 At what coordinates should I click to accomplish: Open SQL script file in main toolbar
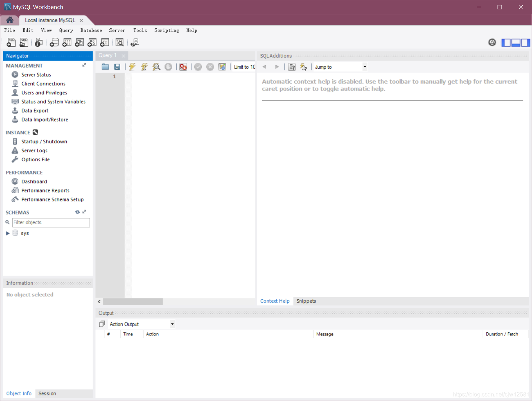tap(24, 43)
